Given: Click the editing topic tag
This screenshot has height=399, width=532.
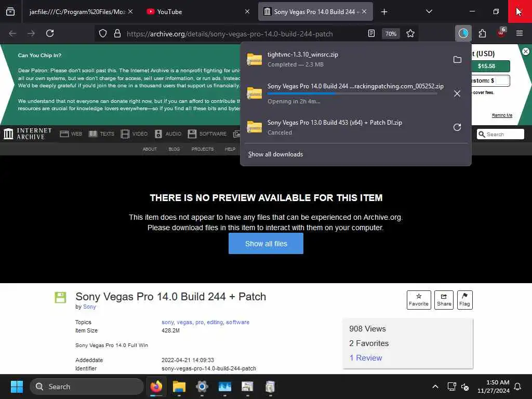Looking at the screenshot, I should coord(215,322).
